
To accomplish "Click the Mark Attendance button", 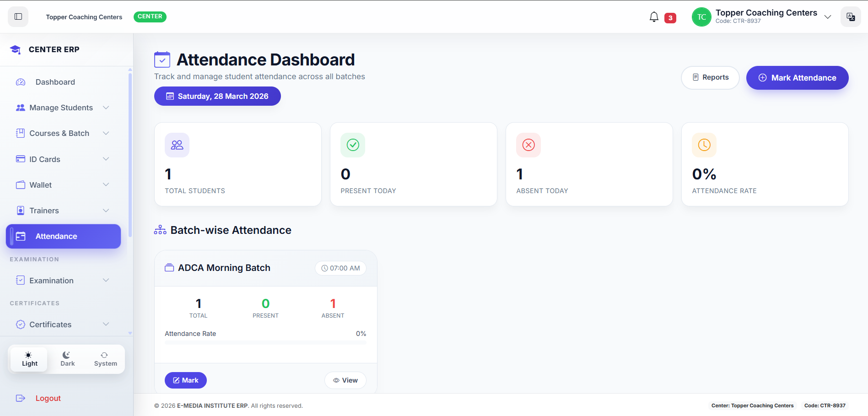I will (797, 78).
